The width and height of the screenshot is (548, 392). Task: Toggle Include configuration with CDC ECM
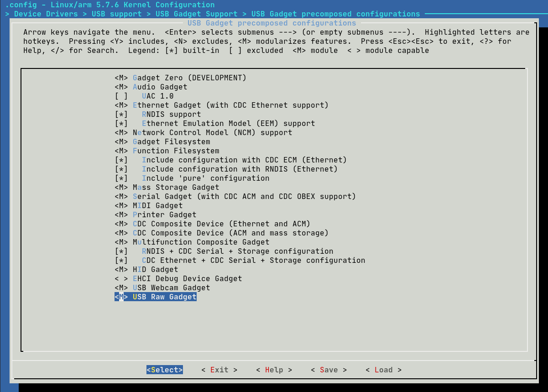click(121, 160)
